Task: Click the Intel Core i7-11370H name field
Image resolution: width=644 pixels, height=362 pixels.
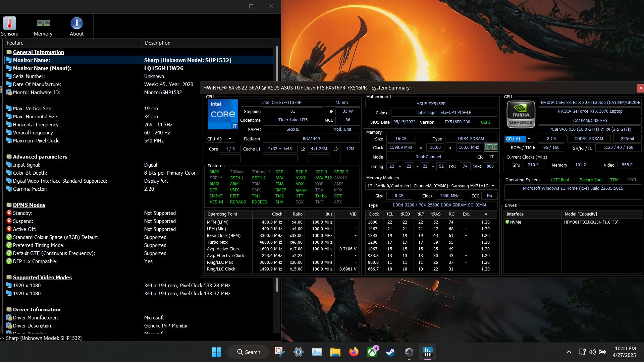Action: pos(281,103)
